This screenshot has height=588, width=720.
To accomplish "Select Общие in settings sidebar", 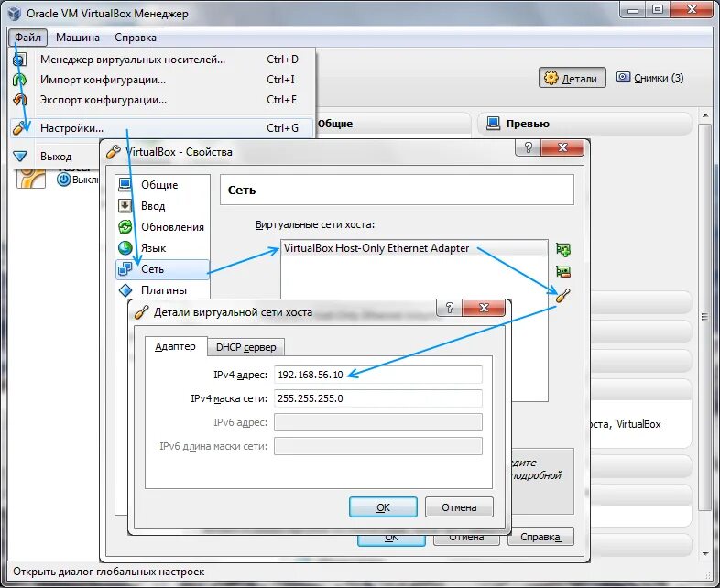I will point(162,184).
